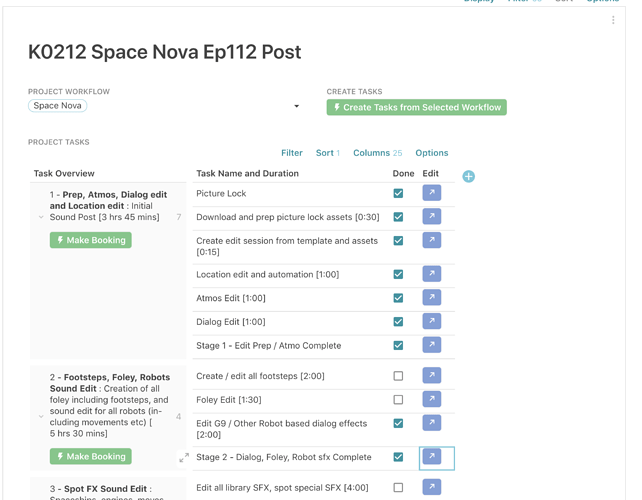
Task: Click the 1 - Prep, Atmos, Dialog edit group title
Action: pos(109,200)
